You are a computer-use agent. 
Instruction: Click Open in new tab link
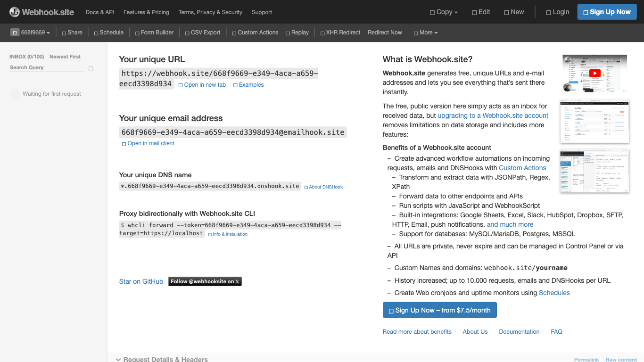click(x=202, y=85)
